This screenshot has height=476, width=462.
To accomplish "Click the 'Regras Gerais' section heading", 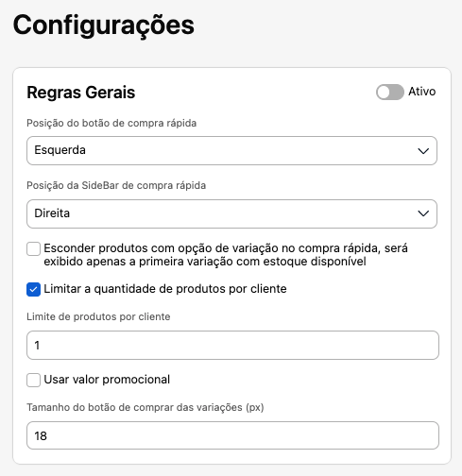I will [81, 93].
